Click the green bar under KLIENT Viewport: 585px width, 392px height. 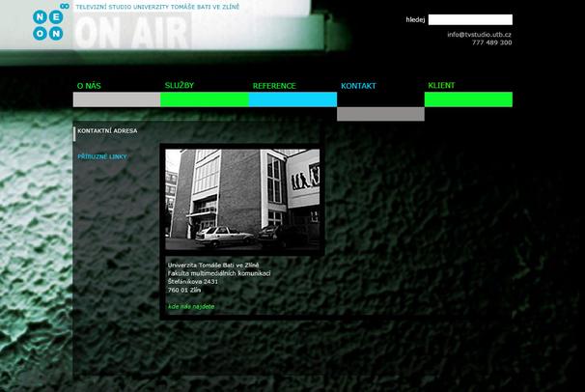[x=468, y=99]
